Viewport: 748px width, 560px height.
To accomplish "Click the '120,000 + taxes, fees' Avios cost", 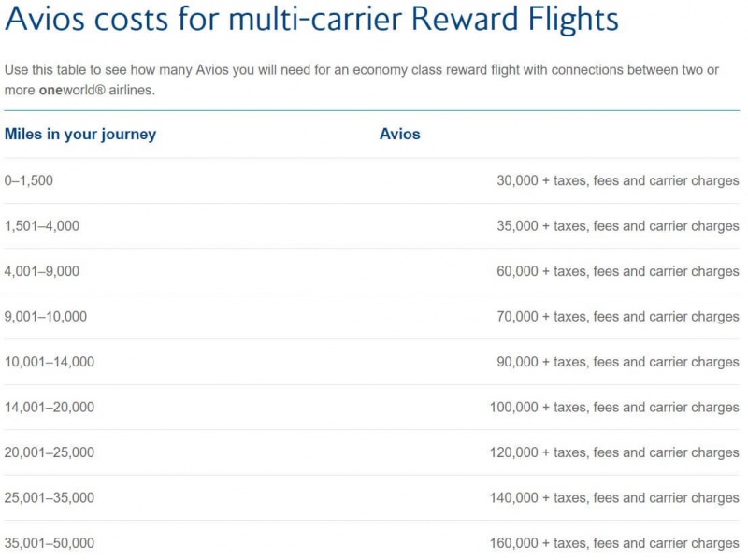I will [614, 452].
